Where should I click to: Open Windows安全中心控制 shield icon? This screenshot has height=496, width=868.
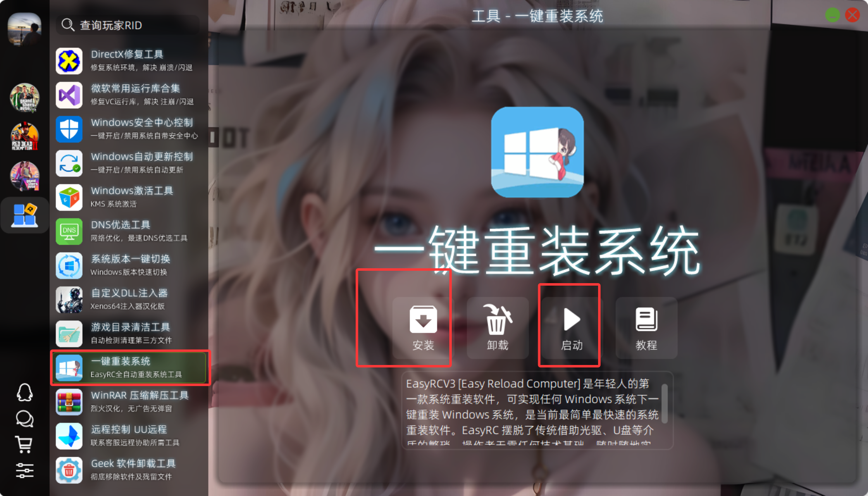tap(69, 129)
